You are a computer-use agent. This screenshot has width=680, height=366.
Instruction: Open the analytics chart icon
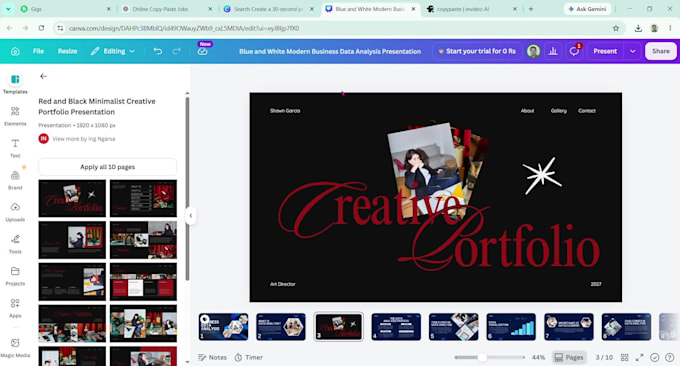pyautogui.click(x=553, y=51)
